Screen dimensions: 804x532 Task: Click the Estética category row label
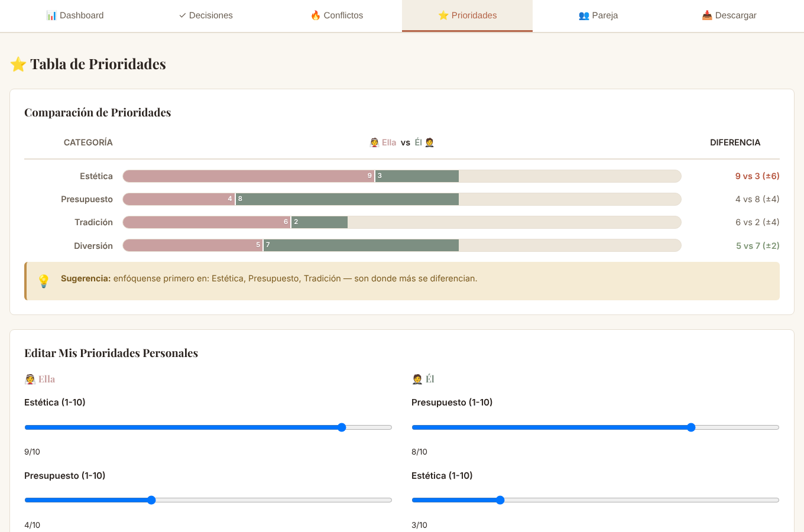(96, 176)
